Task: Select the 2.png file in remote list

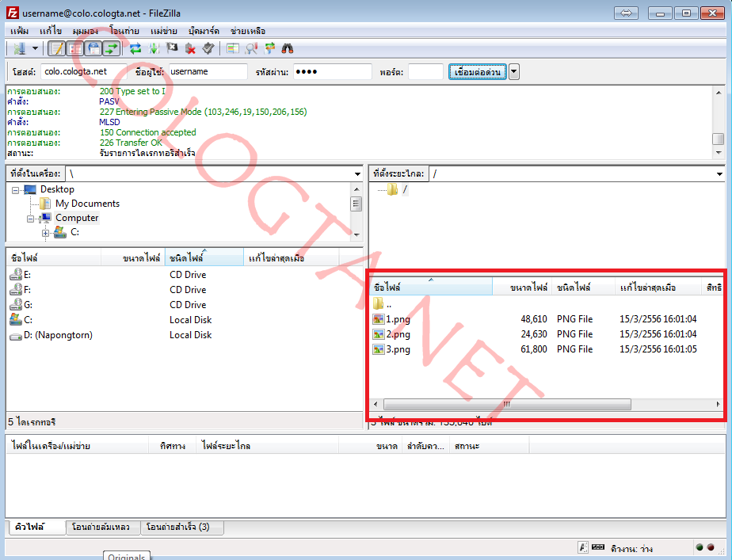Action: click(x=398, y=334)
